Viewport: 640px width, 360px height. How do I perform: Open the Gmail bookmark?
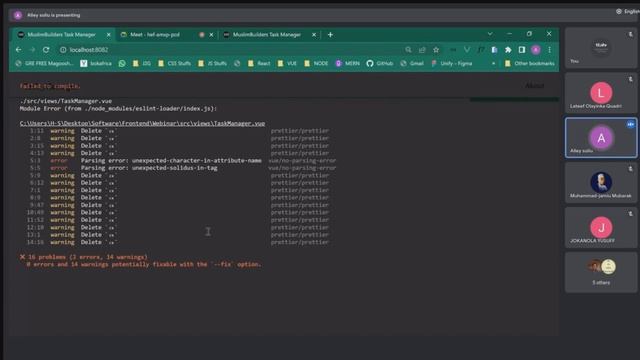(411, 64)
